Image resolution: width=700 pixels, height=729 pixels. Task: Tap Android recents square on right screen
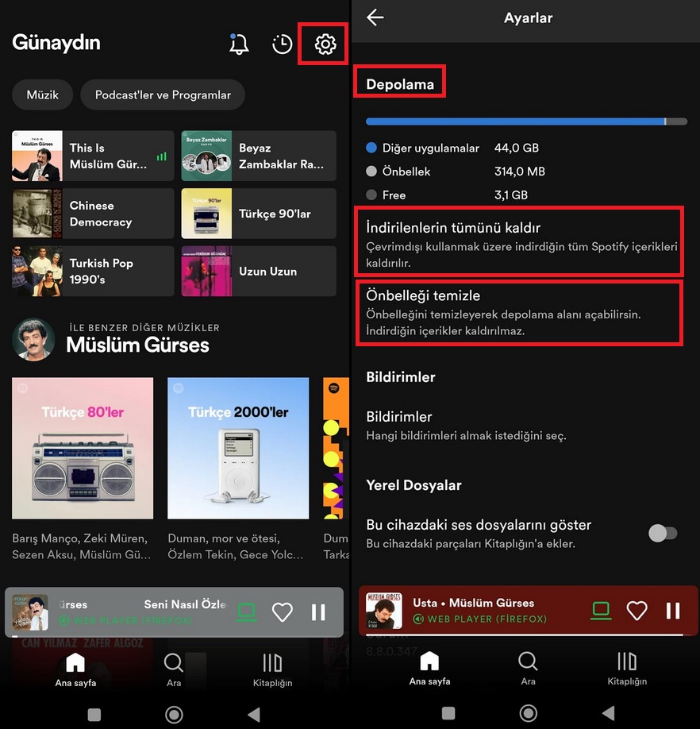(x=448, y=713)
